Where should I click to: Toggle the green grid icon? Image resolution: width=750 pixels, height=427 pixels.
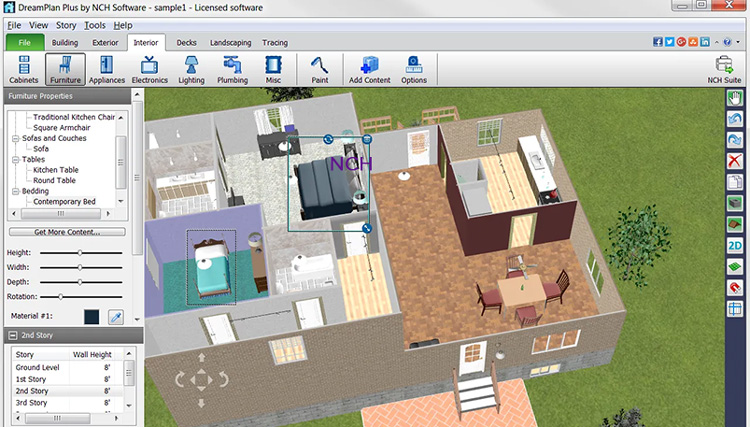pyautogui.click(x=735, y=267)
